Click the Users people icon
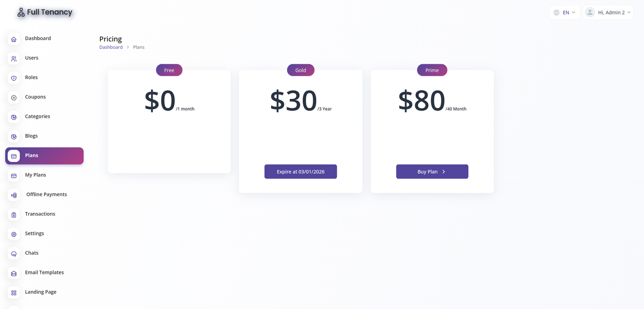Screen dimensions: 644x309 (x=14, y=59)
